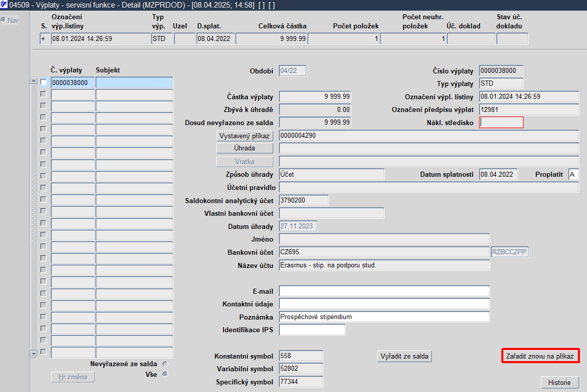The image size is (587, 392).
Task: Select the Nav radio option
Action: point(4,20)
